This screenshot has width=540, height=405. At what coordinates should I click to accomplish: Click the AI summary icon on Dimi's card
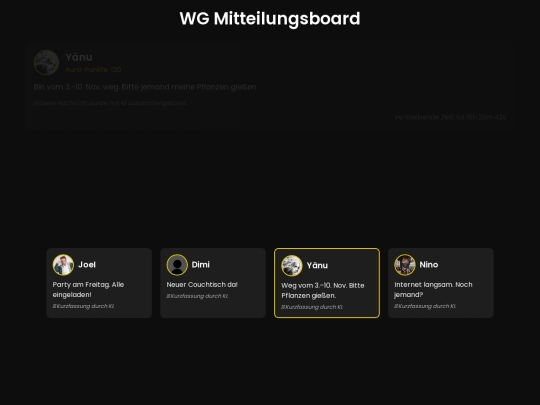[168, 296]
